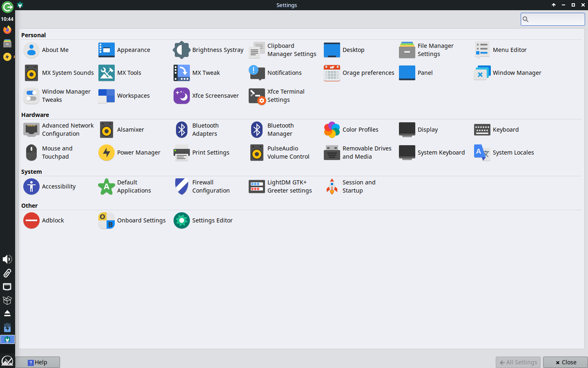This screenshot has width=588, height=368.
Task: Open Desktop settings
Action: (x=344, y=50)
